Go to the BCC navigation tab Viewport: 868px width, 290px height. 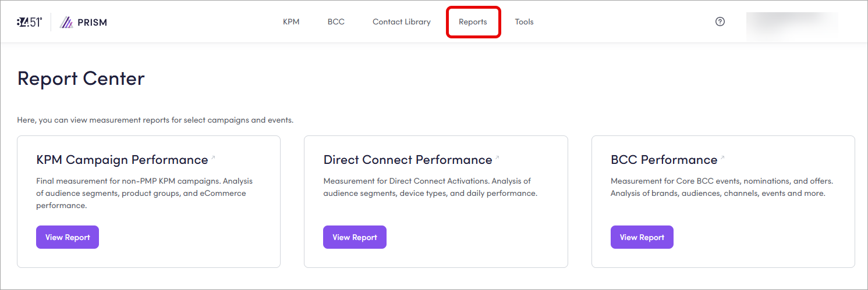tap(336, 22)
